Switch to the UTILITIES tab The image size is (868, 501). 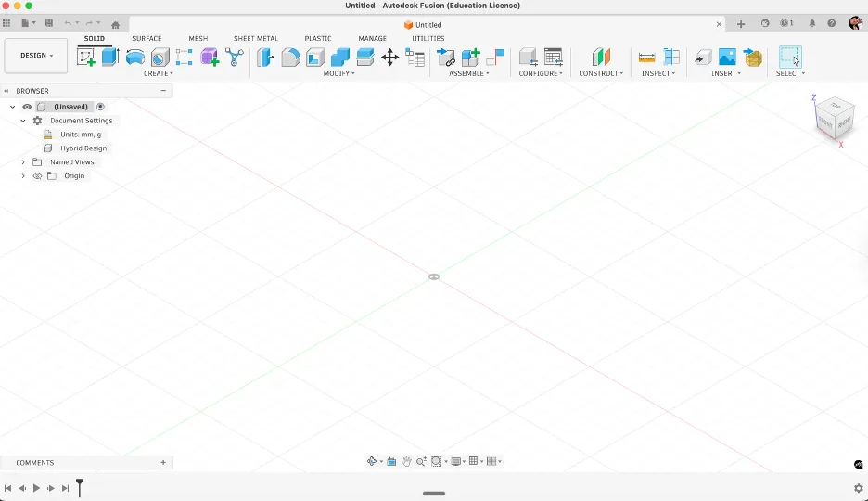[428, 38]
